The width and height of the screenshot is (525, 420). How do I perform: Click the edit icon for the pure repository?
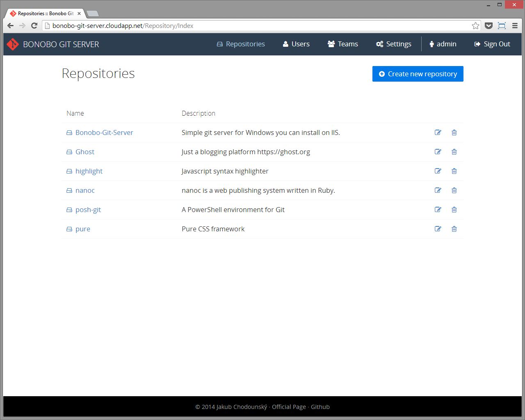(438, 229)
